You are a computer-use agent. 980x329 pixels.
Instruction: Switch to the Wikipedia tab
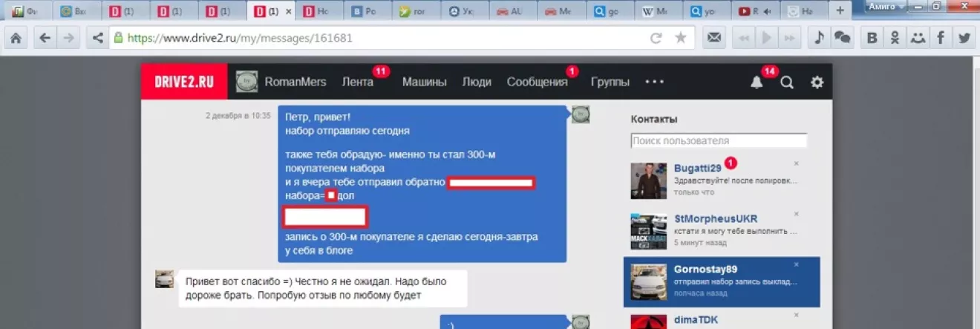pyautogui.click(x=660, y=11)
